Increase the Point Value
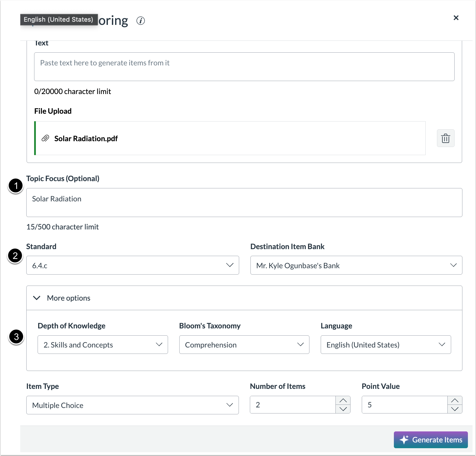This screenshot has width=476, height=456. point(455,400)
